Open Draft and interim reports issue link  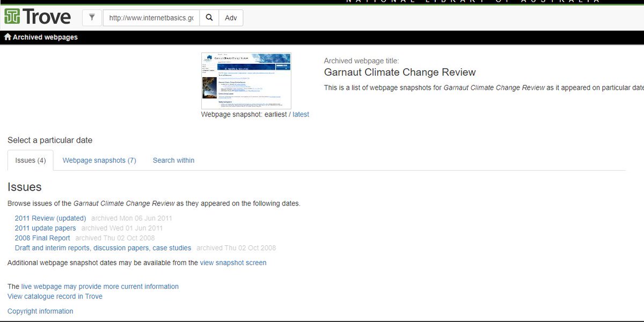(x=103, y=248)
